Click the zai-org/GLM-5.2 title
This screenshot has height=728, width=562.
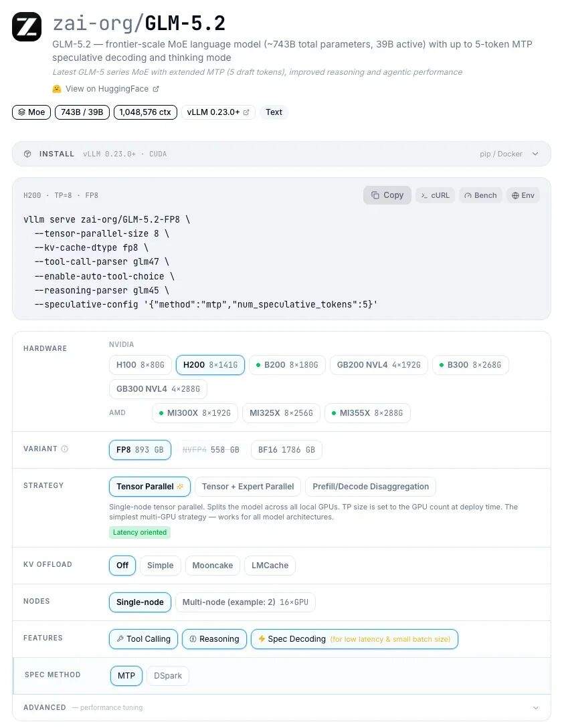tap(139, 23)
